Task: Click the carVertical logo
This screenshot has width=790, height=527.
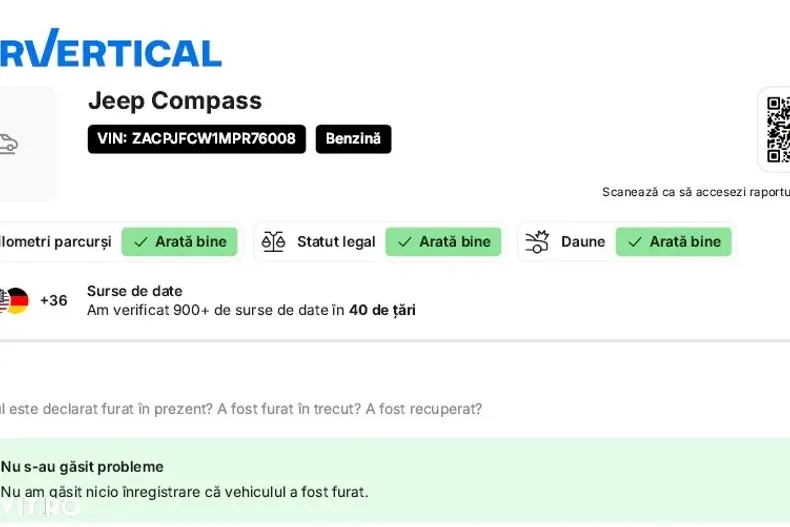Action: [x=110, y=50]
